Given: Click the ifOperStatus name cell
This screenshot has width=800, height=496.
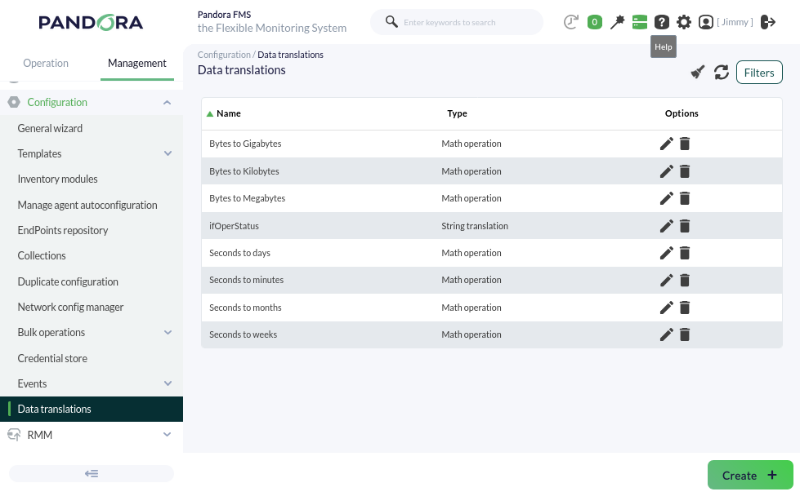Looking at the screenshot, I should (234, 226).
